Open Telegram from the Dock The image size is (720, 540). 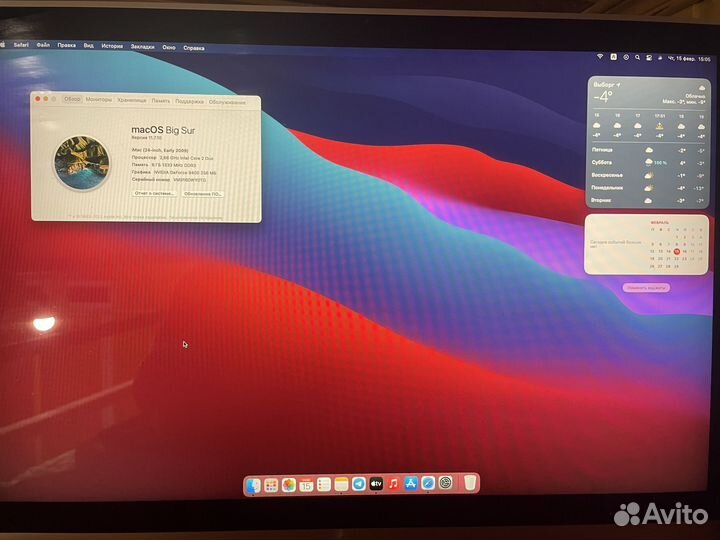(x=359, y=484)
